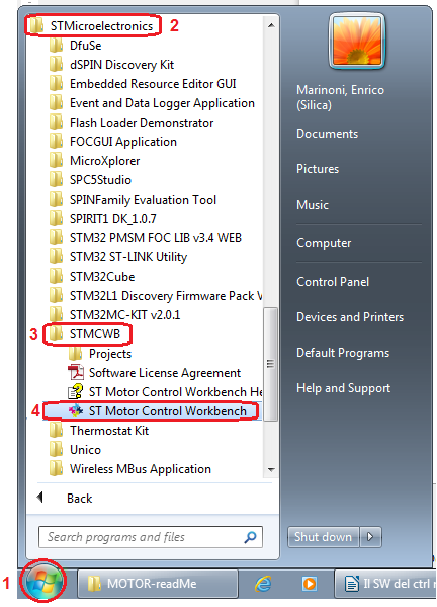The height and width of the screenshot is (607, 437).
Task: Click the ST Motor Control Workbench app icon
Action: point(76,410)
